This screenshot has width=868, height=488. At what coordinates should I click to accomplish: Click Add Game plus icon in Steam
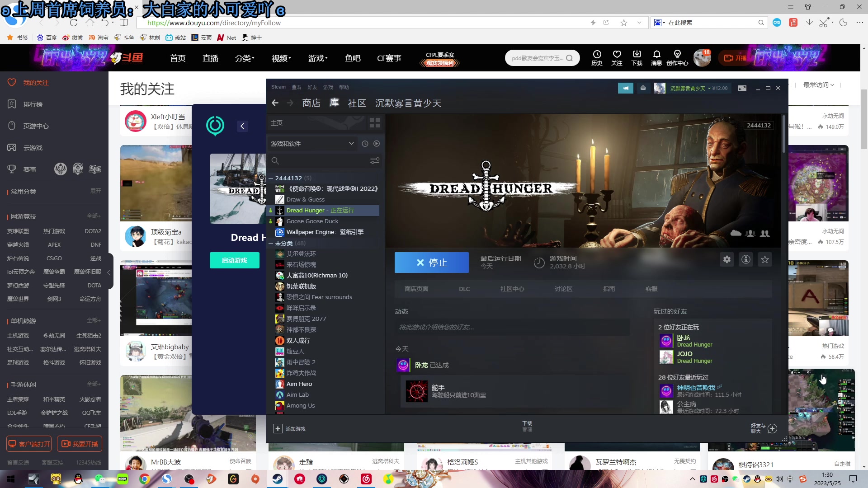point(278,428)
